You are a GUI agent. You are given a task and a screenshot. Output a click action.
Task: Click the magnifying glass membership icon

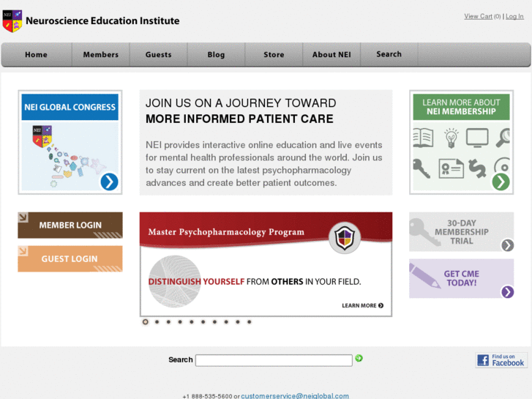coord(503,138)
